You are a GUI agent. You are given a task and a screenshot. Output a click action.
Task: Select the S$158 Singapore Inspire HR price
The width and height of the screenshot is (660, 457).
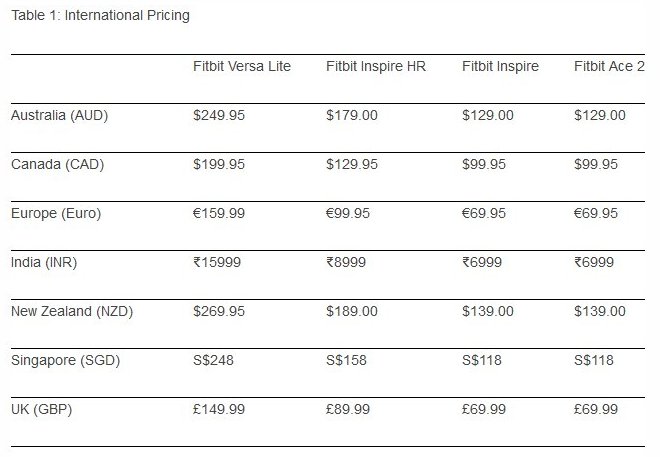click(x=346, y=360)
